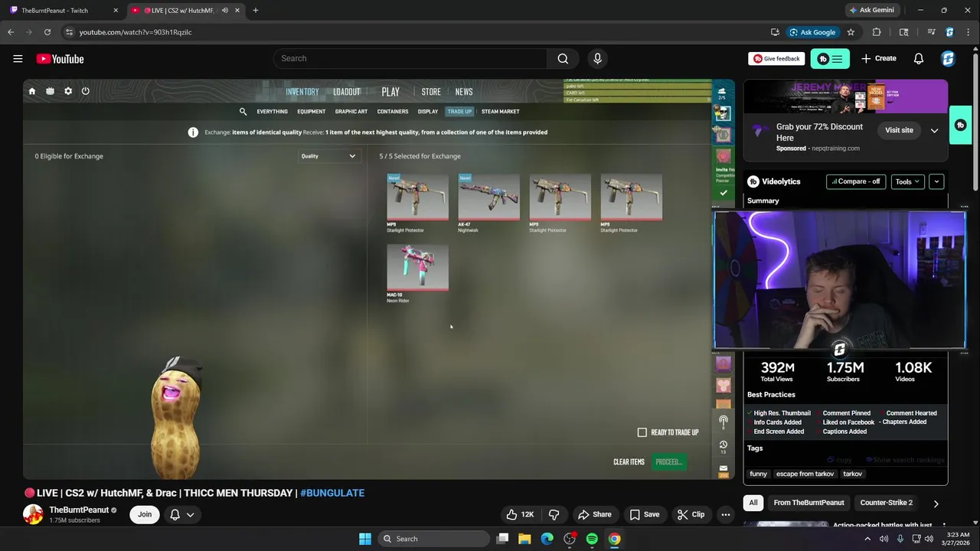The image size is (980, 551).
Task: Bookmark this page with star icon
Action: click(x=851, y=32)
